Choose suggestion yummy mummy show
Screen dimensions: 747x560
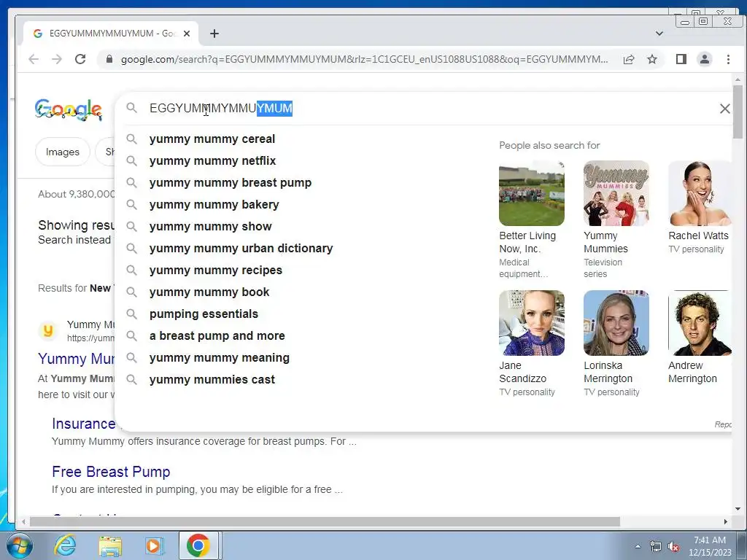[211, 227]
